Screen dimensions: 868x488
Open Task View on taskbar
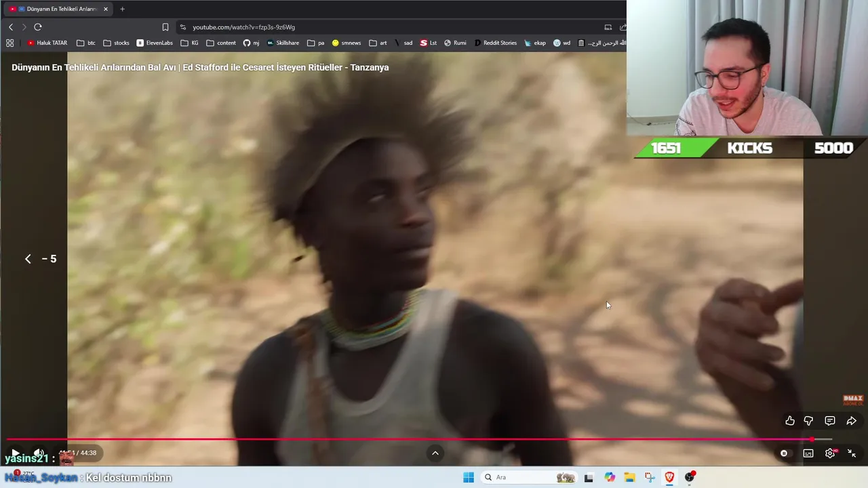(x=589, y=477)
